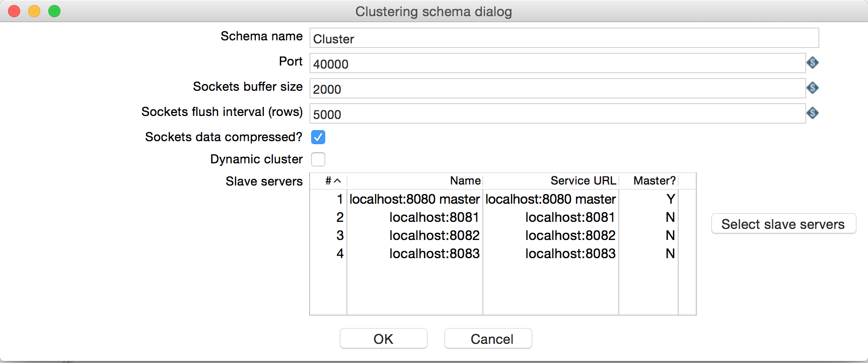Click the localhost:8082 Service URL cell
Viewport: 868px width, 363px height.
(570, 235)
